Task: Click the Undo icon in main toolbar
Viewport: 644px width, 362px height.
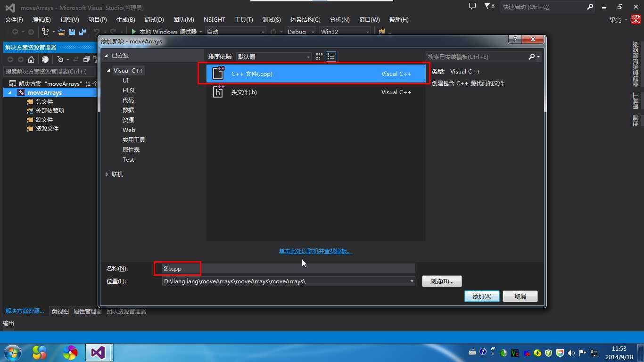Action: [97, 32]
